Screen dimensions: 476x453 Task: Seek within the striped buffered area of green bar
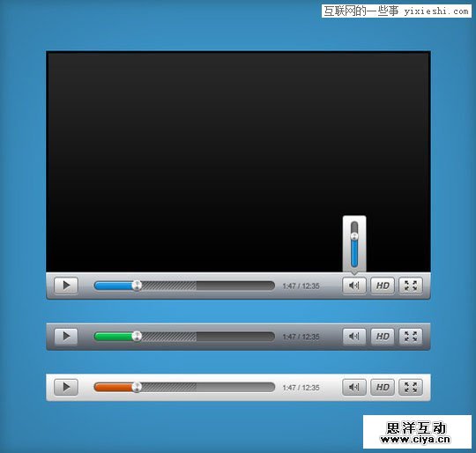pyautogui.click(x=169, y=337)
